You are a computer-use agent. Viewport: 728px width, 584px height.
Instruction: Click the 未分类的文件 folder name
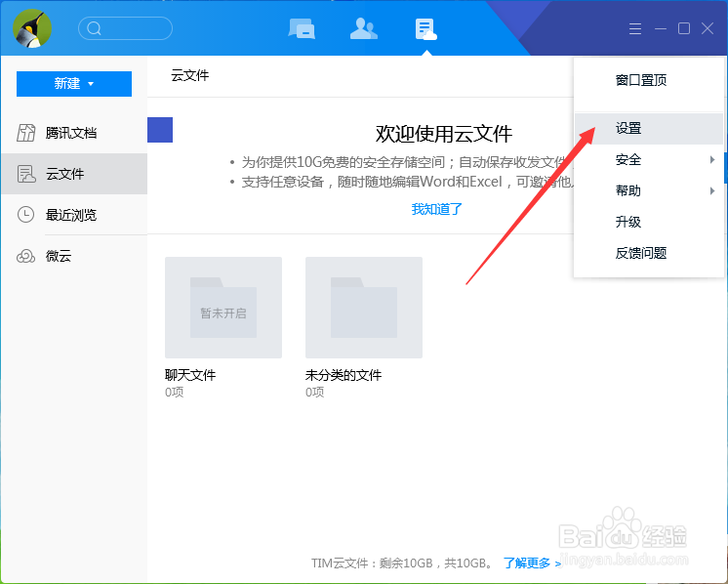pos(344,375)
